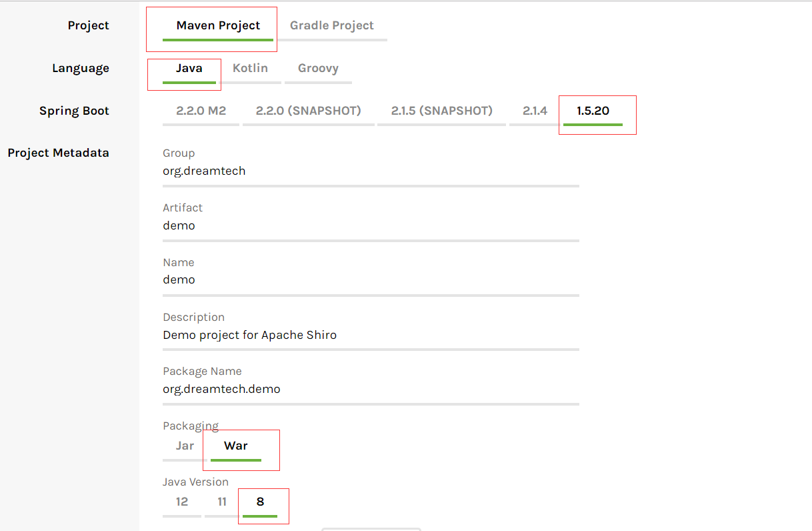Click the Language section label
Image resolution: width=812 pixels, height=531 pixels.
80,69
